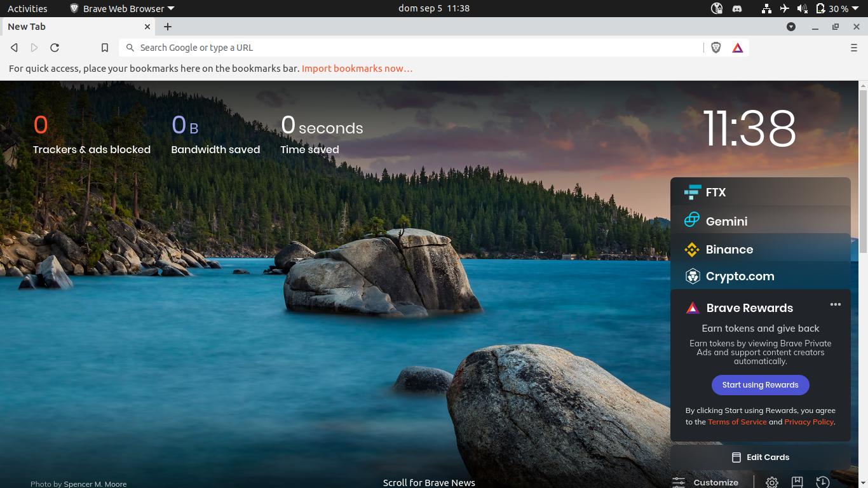Open the Terms of Service link
The image size is (868, 488).
click(737, 422)
